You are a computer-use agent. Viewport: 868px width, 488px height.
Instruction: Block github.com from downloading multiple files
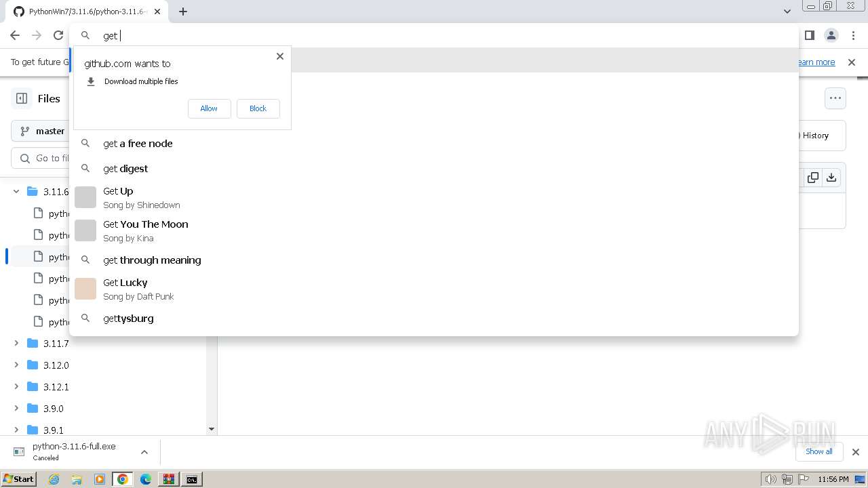coord(258,108)
